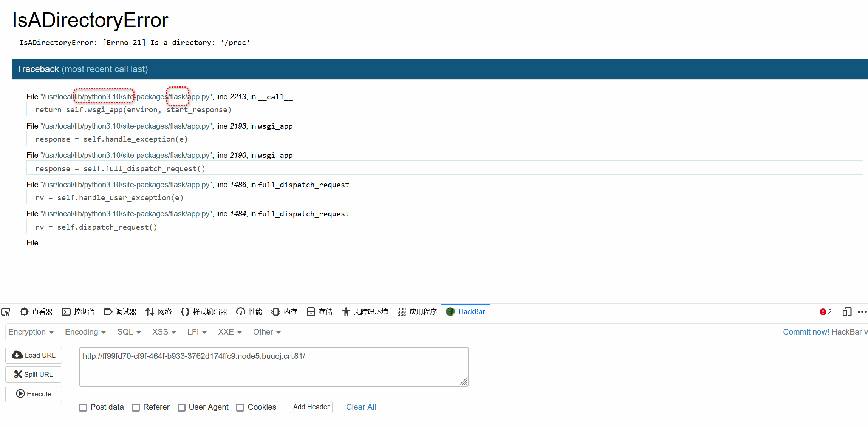Open the Style Editor (样式编辑器) panel
This screenshot has height=427, width=868.
point(204,312)
